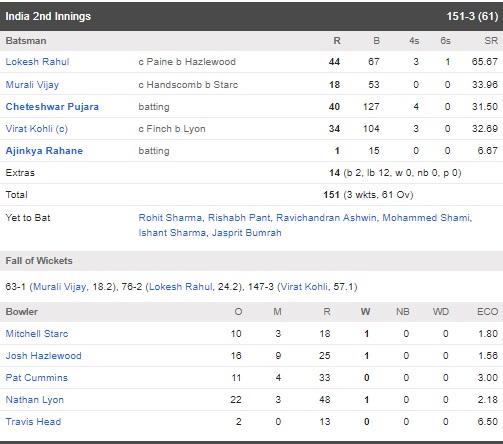Open Rohit Sharma in Yet to Bat

pos(170,218)
